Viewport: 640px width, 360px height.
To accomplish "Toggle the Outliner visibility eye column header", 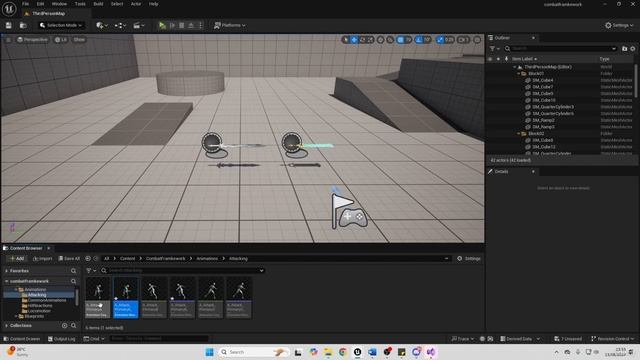I will click(490, 59).
